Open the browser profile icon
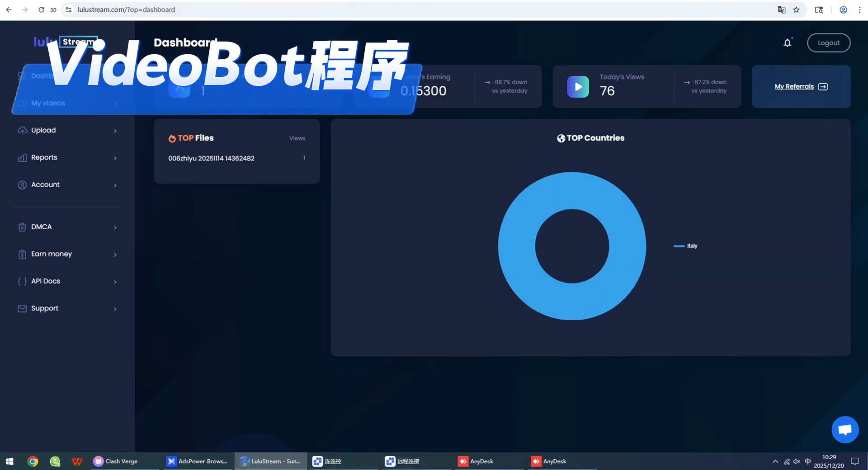This screenshot has width=868, height=470. [x=843, y=9]
